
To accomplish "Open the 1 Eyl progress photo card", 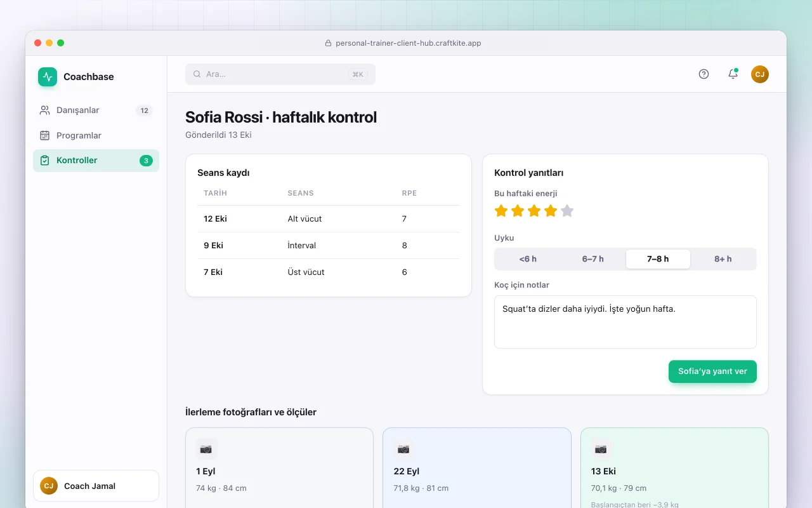I will (x=279, y=468).
